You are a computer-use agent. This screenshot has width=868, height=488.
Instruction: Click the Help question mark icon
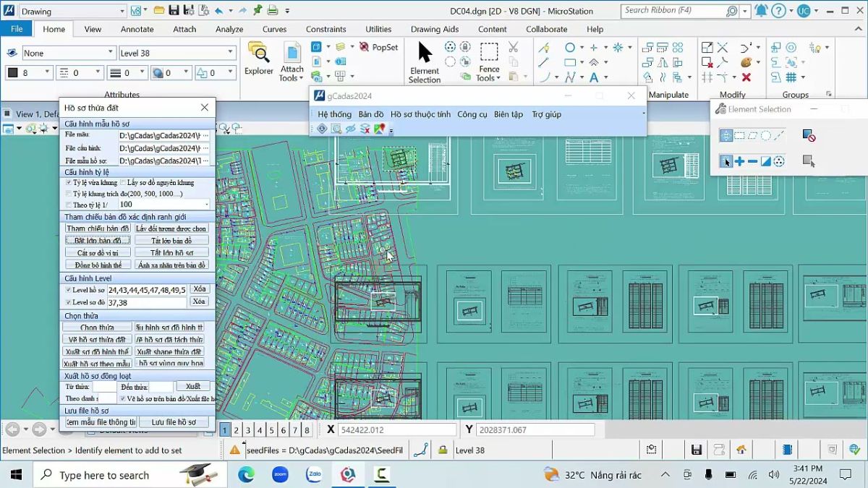pyautogui.click(x=778, y=11)
